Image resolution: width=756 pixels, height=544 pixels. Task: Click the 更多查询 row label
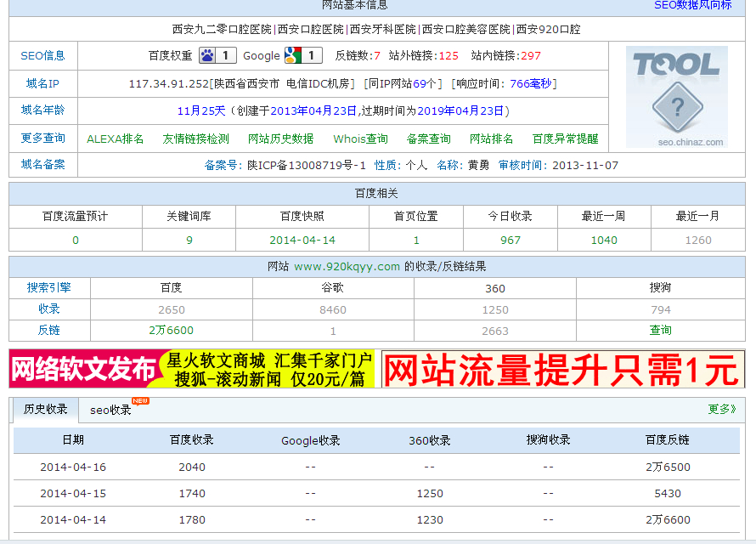click(43, 138)
